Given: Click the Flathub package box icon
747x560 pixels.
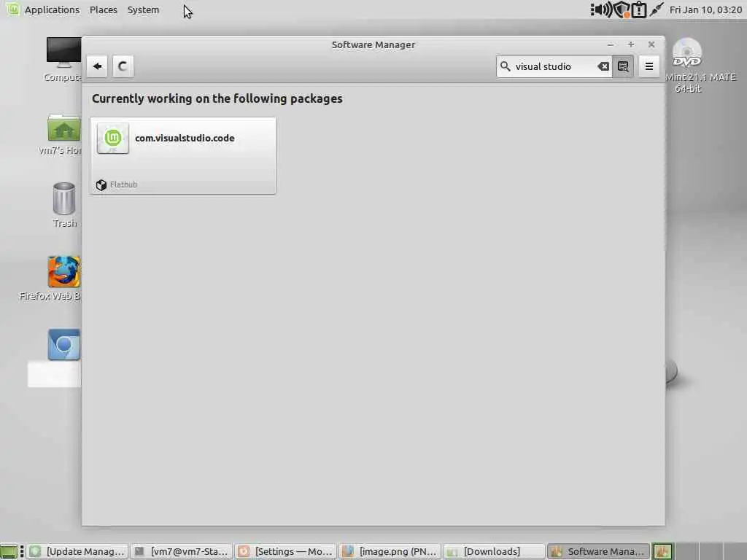Looking at the screenshot, I should [101, 184].
